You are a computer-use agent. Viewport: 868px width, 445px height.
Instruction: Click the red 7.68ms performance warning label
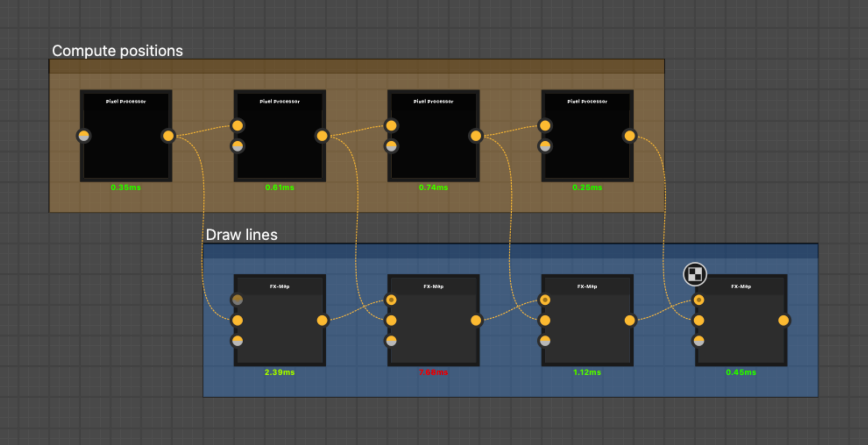click(x=433, y=372)
